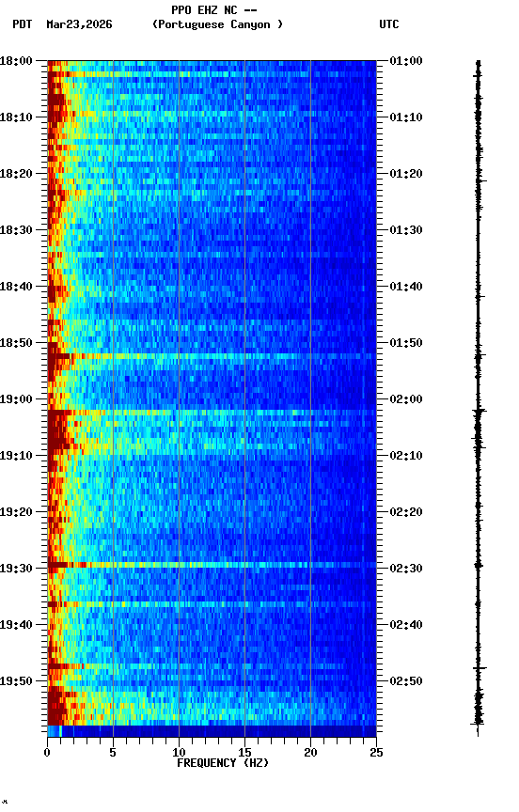Click the 0 Hz frequency axis label
519x812 pixels.
[47, 753]
